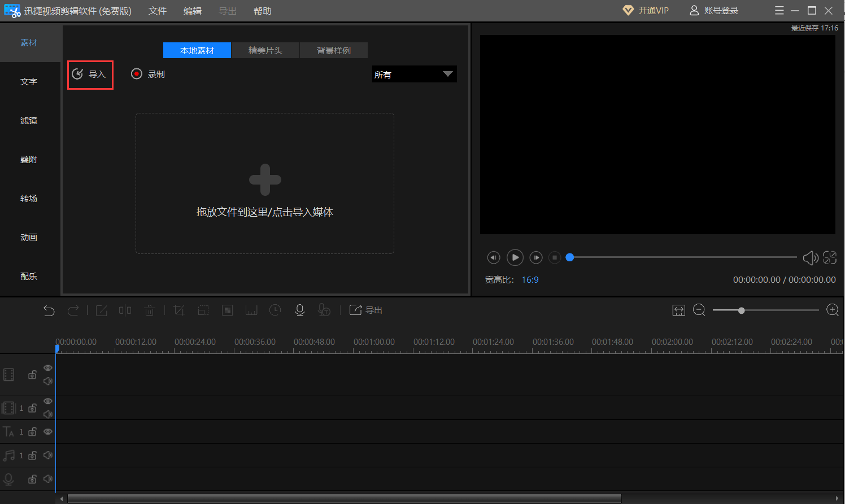Open the hamburger menu in title bar
This screenshot has height=504, width=845.
779,11
